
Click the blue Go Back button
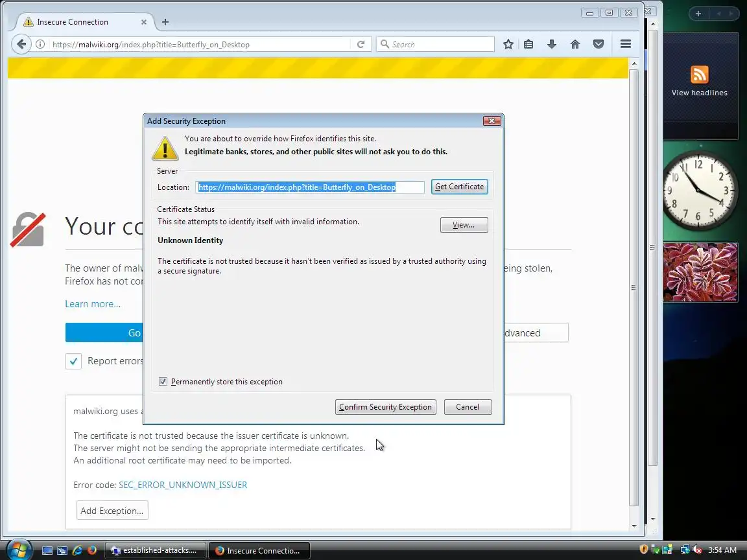[x=104, y=332]
